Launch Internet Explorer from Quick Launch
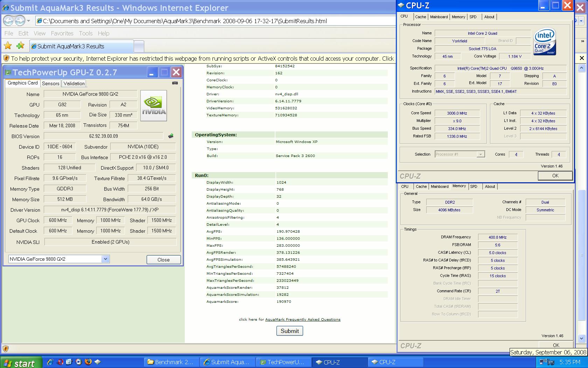This screenshot has height=368, width=588. coord(50,362)
